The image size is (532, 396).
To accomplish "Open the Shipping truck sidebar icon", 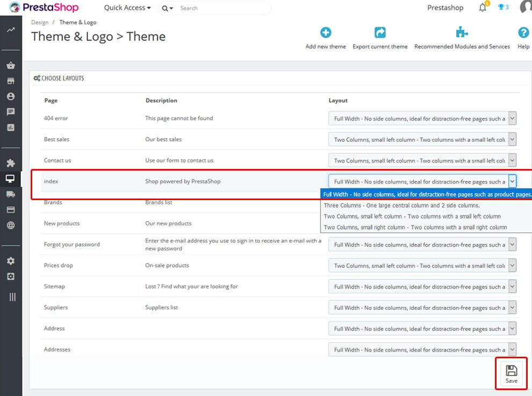I will coord(11,194).
